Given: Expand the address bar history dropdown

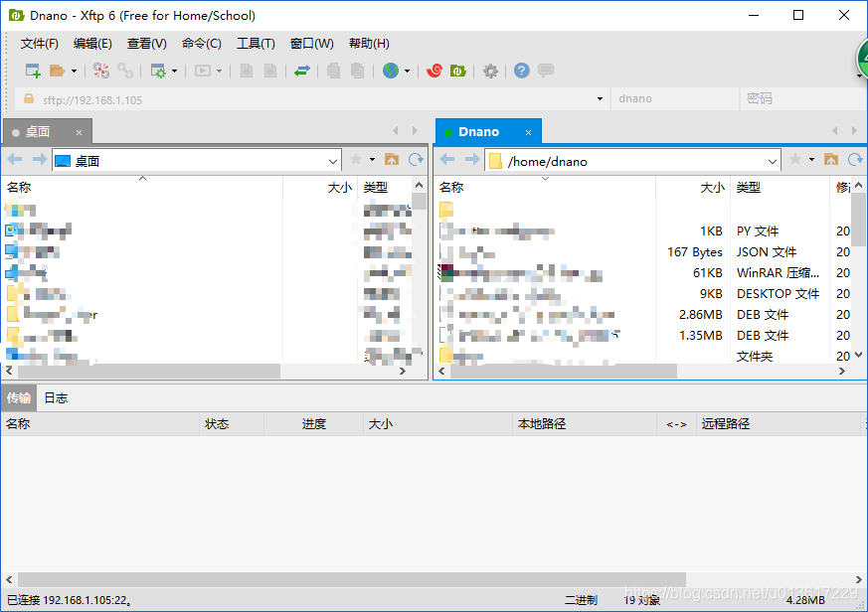Looking at the screenshot, I should (x=600, y=99).
